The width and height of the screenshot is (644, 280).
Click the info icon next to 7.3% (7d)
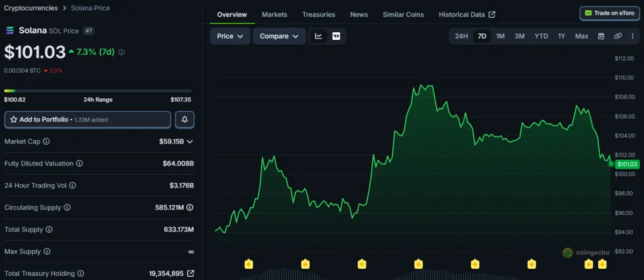coord(121,52)
